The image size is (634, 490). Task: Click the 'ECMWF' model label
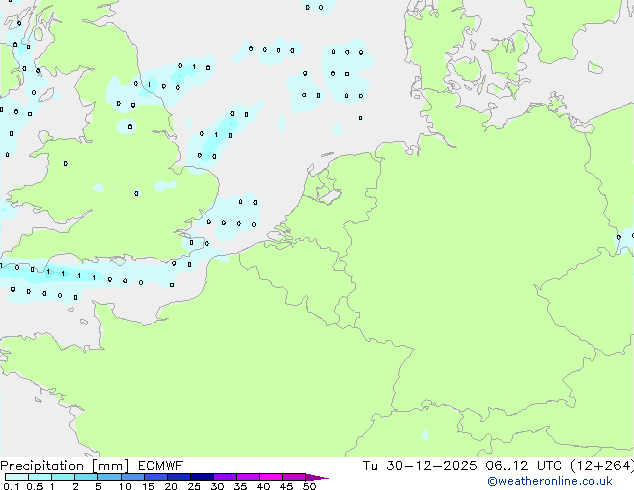(161, 466)
